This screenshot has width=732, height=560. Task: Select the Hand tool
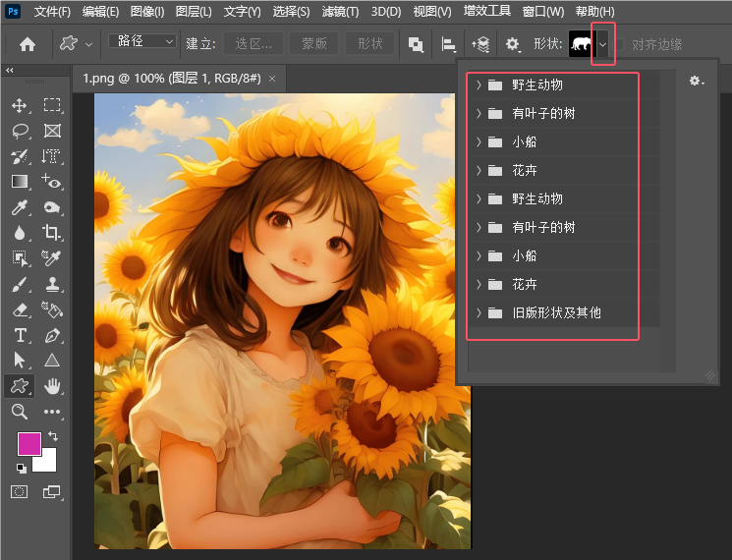click(x=52, y=386)
